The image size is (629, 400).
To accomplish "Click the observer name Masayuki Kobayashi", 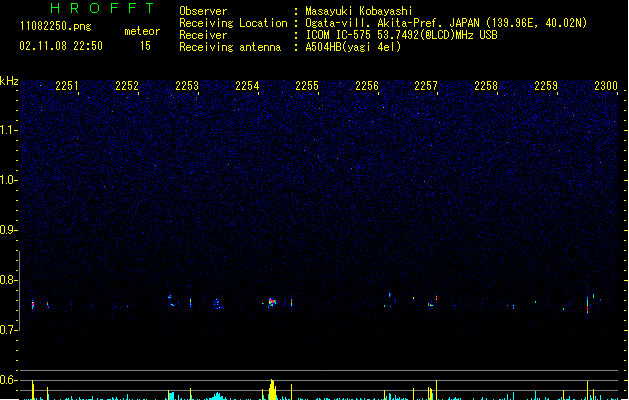I will (x=359, y=11).
